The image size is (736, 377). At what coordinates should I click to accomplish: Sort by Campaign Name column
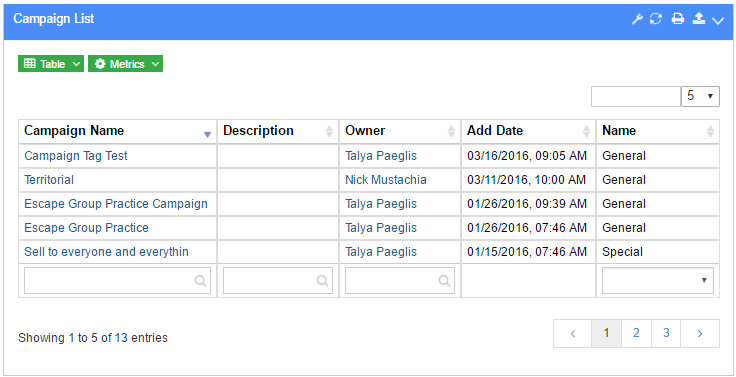coord(118,131)
